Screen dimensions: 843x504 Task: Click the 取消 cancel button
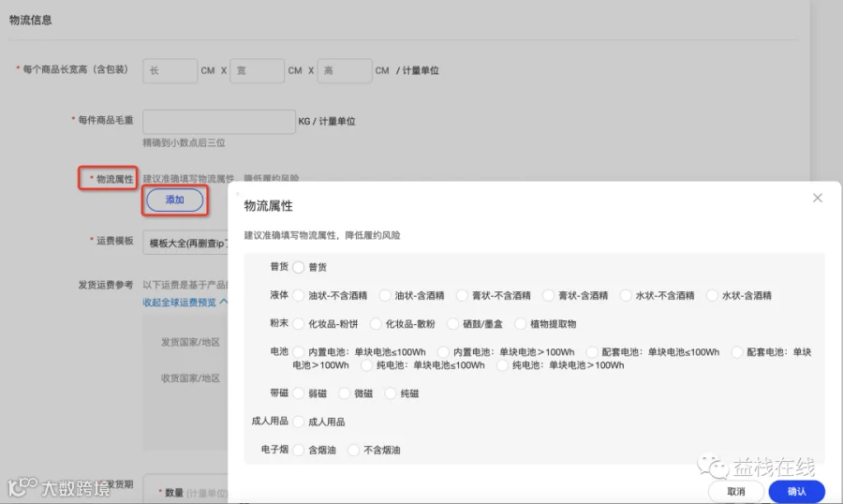(736, 491)
